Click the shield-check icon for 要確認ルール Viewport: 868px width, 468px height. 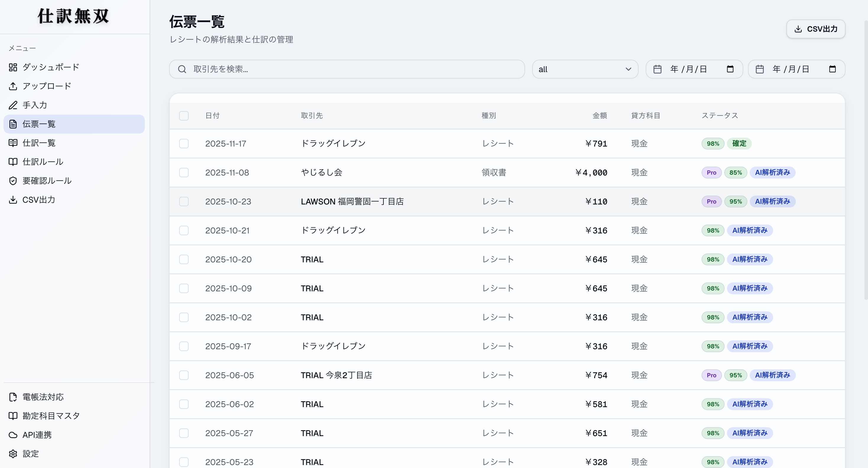click(13, 181)
